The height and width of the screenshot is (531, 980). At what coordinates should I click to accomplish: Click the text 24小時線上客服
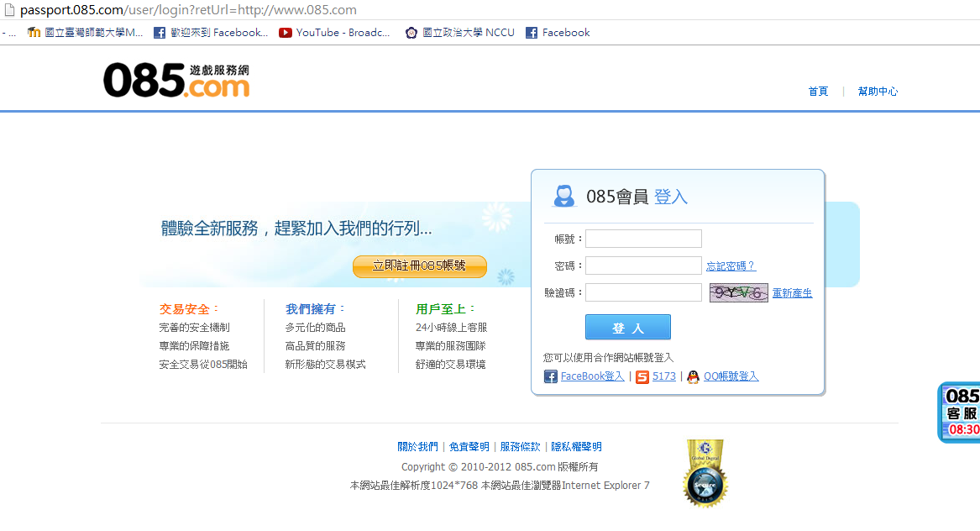click(451, 328)
